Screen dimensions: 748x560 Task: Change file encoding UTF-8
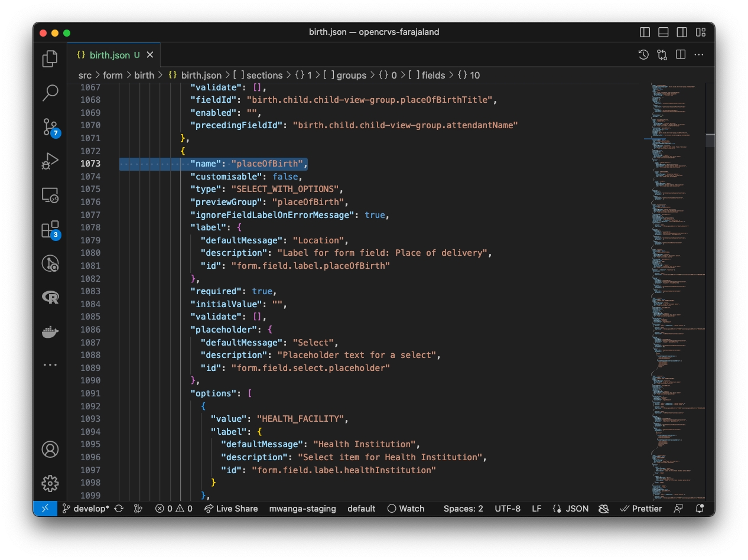coord(508,509)
